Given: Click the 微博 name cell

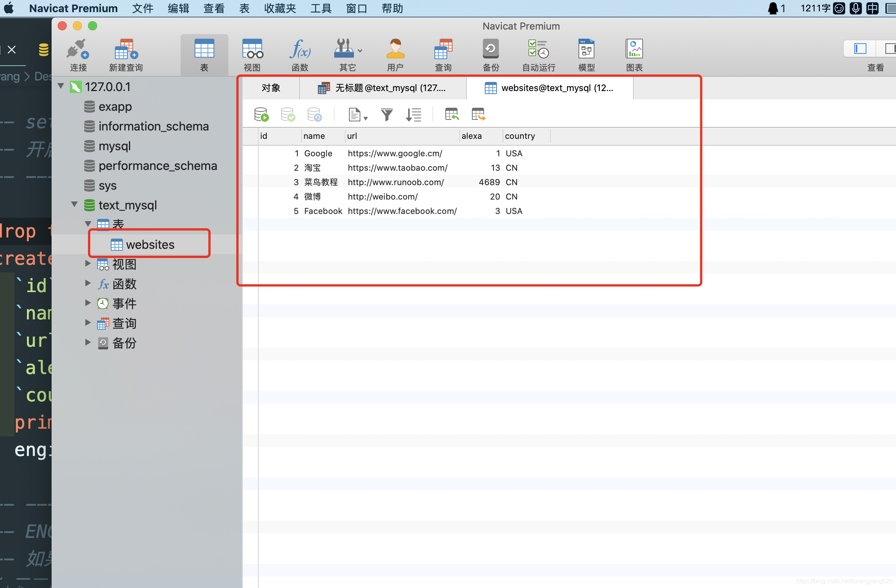Looking at the screenshot, I should click(313, 197).
